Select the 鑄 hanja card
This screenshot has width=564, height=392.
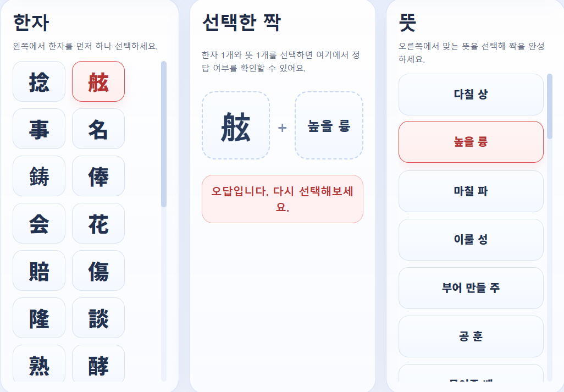[38, 176]
